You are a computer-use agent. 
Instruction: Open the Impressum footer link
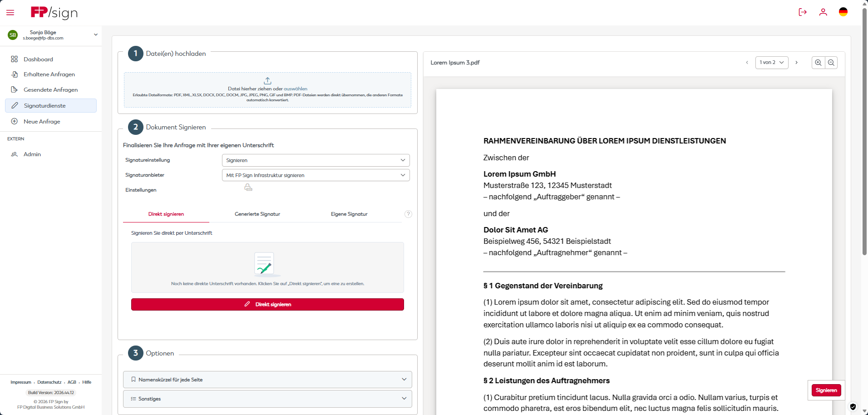pyautogui.click(x=21, y=382)
